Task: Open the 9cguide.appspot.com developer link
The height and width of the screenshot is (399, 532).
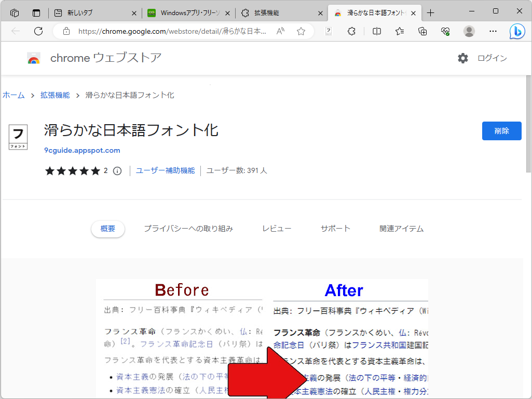Action: (x=83, y=150)
